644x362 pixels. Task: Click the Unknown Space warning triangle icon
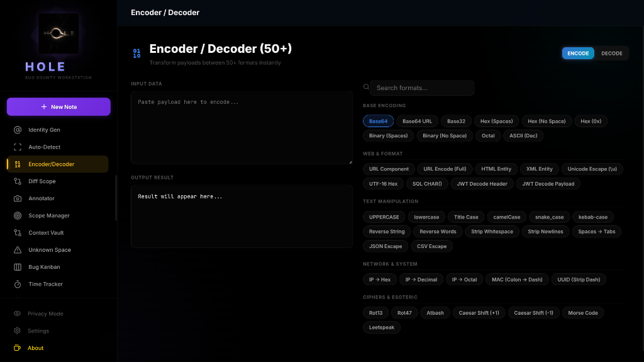tap(17, 250)
